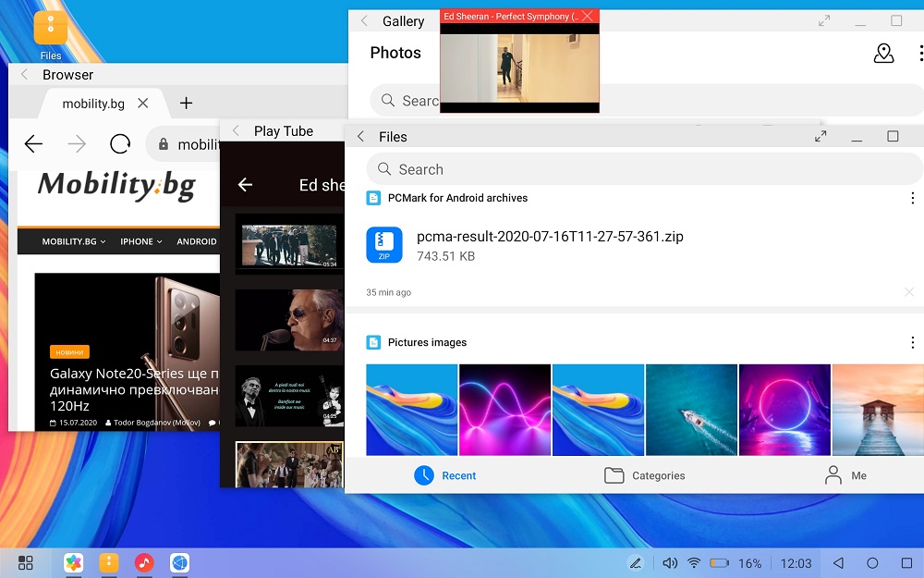Open the ANDROID menu item
Image resolution: width=924 pixels, height=578 pixels.
coord(197,241)
